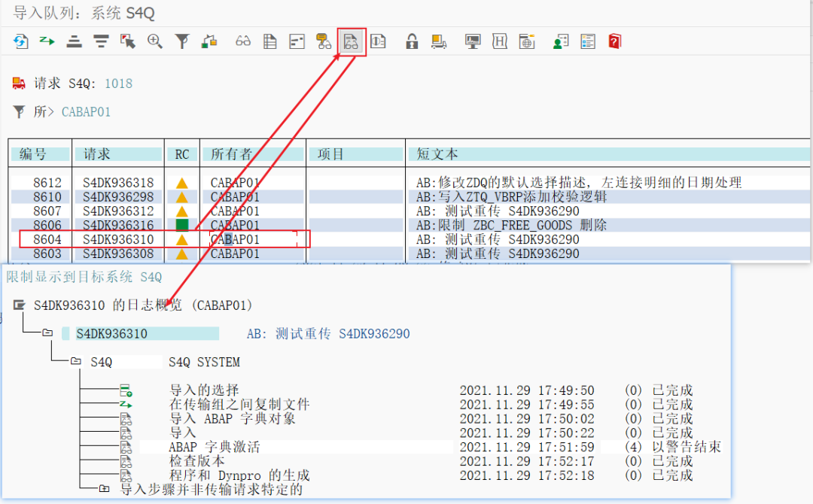813x504 pixels.
Task: Click the 1018 request count value
Action: pyautogui.click(x=119, y=83)
